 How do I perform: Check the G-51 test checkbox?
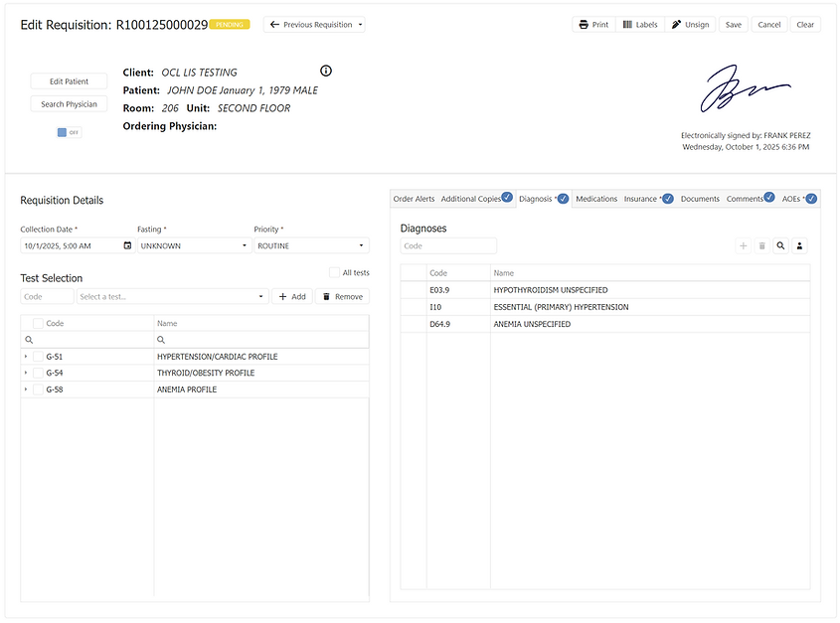pos(38,357)
